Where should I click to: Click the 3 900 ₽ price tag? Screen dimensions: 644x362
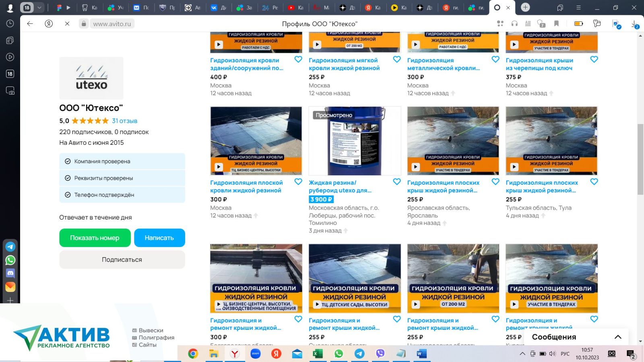321,199
